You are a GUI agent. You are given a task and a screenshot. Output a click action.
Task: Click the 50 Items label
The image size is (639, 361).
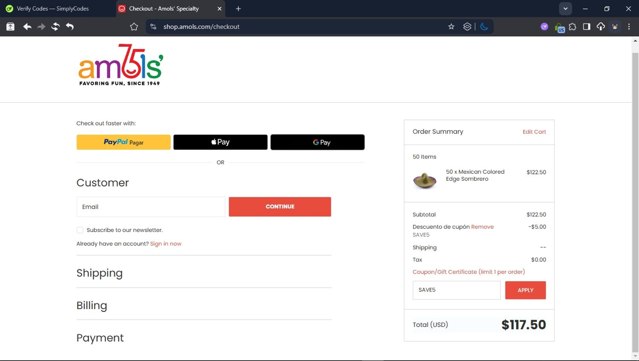tap(424, 157)
